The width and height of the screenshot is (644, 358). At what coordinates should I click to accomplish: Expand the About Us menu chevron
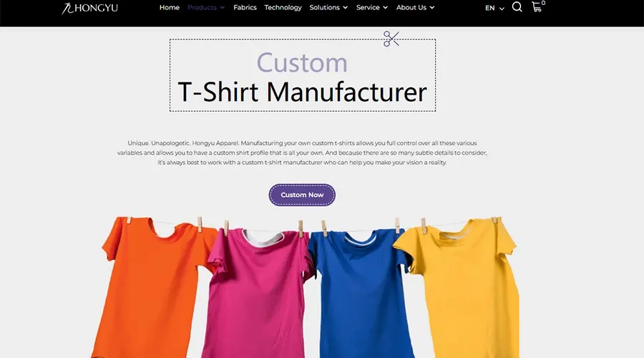tap(432, 7)
